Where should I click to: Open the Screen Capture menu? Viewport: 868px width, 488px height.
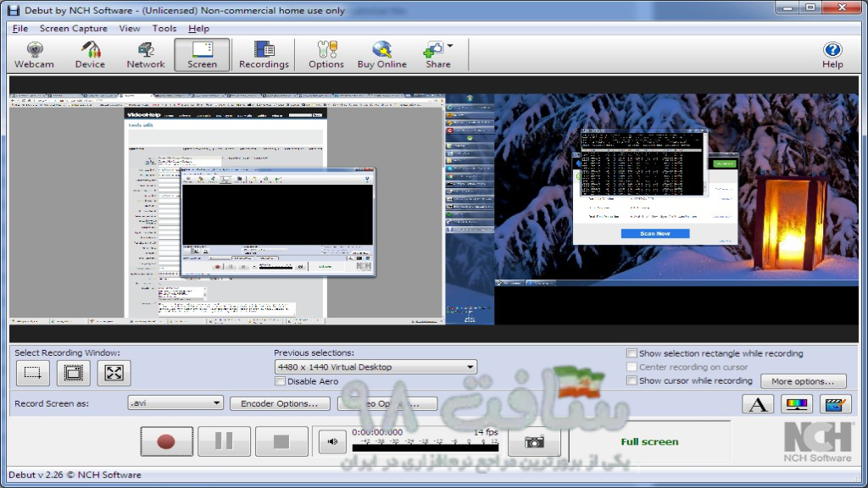74,28
